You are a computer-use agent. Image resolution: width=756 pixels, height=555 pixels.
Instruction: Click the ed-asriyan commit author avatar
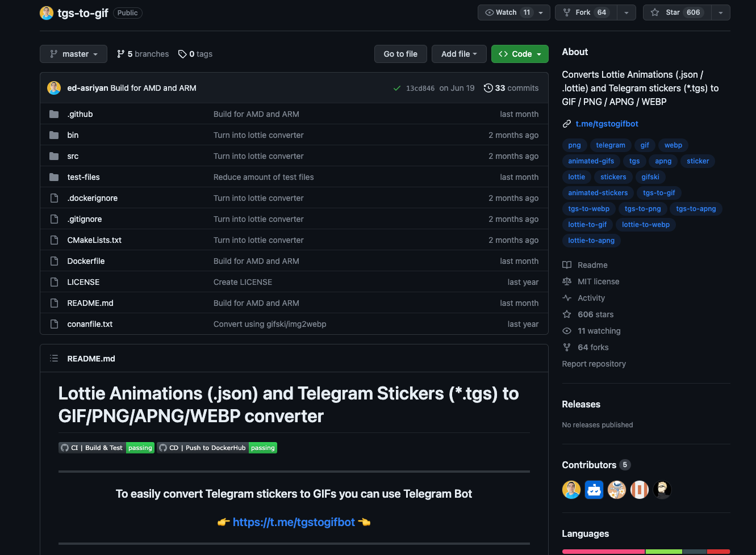pyautogui.click(x=54, y=88)
